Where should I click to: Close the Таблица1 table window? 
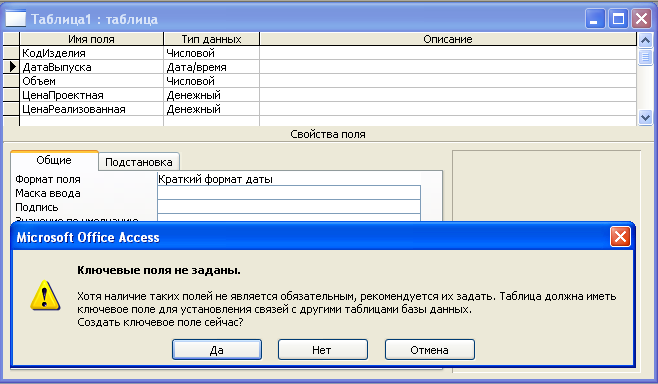pos(642,19)
